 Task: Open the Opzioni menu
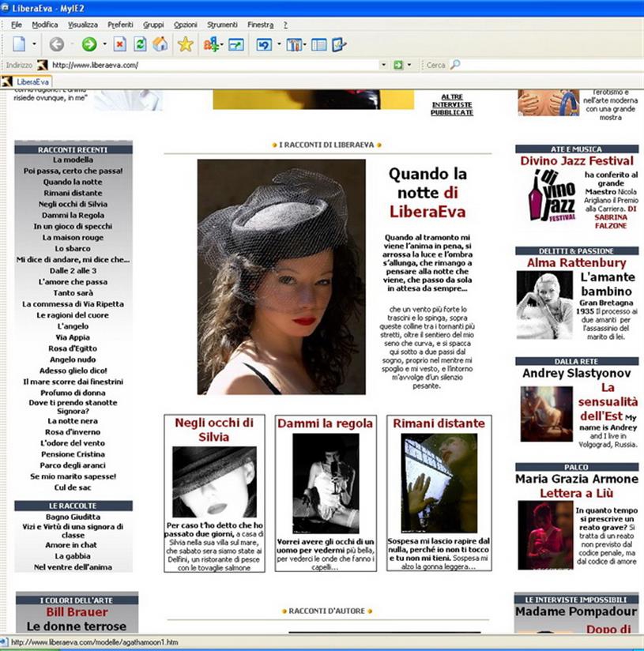click(185, 25)
